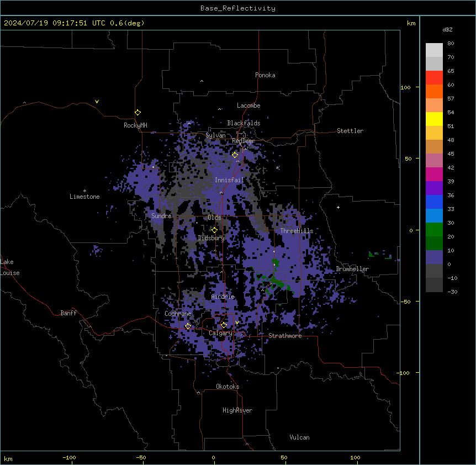Click the Olds city label
Image resolution: width=476 pixels, height=465 pixels.
coord(214,218)
